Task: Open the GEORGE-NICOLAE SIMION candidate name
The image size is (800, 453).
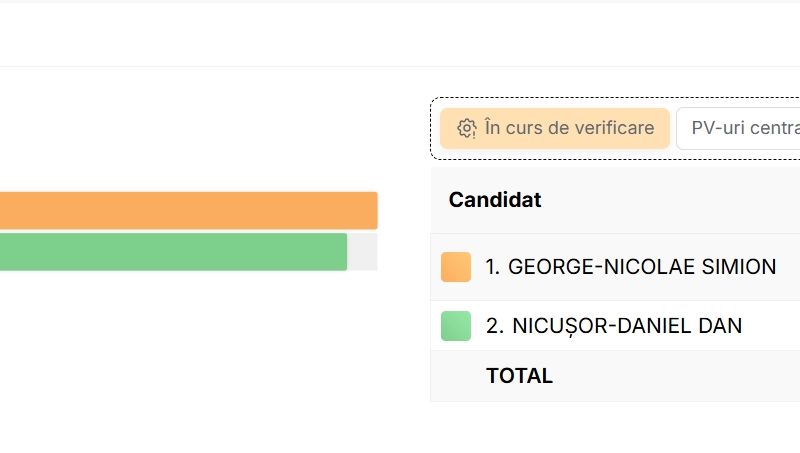Action: click(x=642, y=267)
